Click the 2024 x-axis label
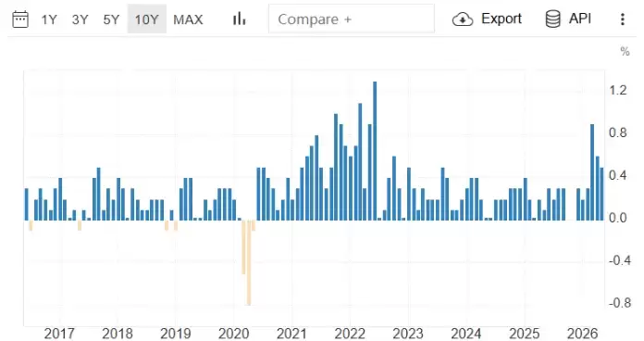 (x=466, y=334)
